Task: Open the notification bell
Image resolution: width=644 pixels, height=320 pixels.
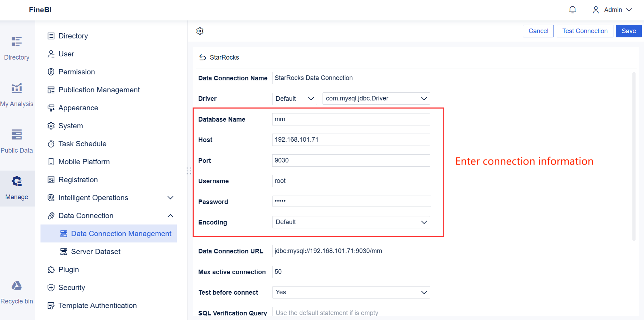Action: 572,10
